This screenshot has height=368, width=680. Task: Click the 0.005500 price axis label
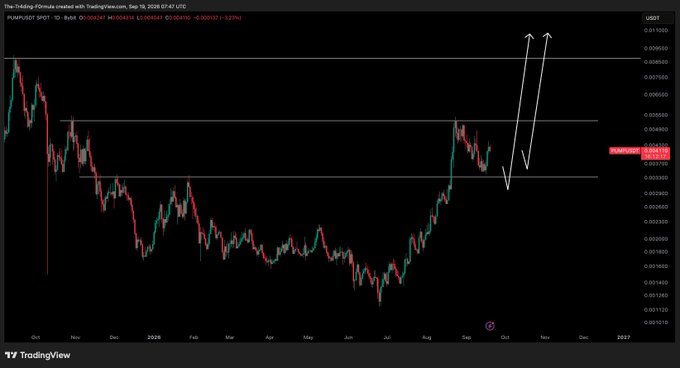point(656,115)
